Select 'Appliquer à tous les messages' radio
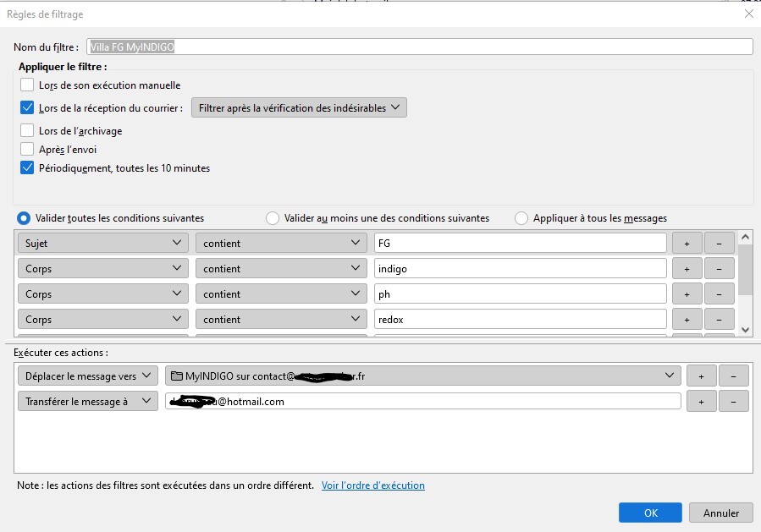761x532 pixels. coord(521,218)
